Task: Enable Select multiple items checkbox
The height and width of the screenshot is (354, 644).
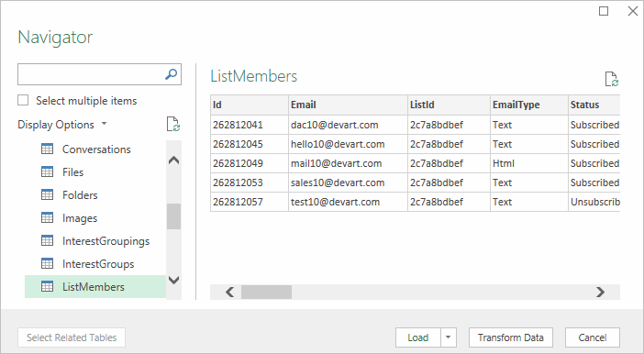Action: pos(23,100)
